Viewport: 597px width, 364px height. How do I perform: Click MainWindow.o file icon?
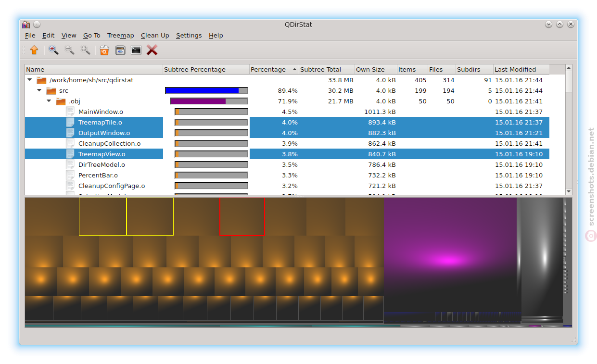click(x=70, y=112)
